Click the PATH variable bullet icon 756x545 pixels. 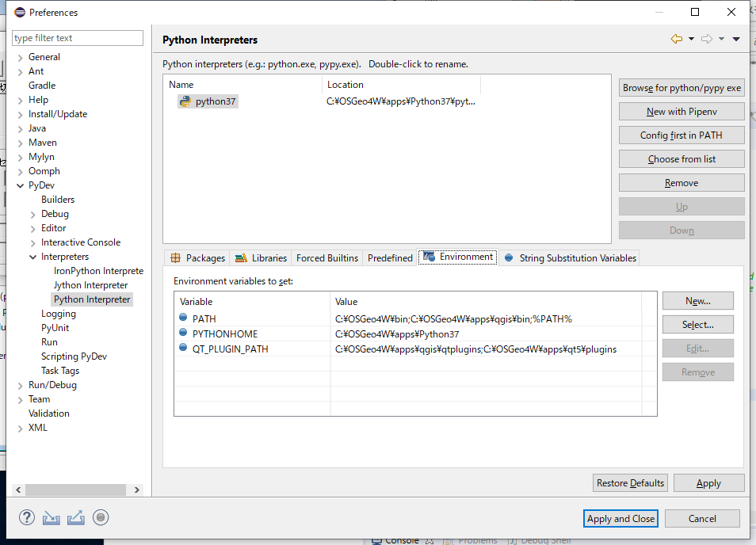[x=184, y=319]
